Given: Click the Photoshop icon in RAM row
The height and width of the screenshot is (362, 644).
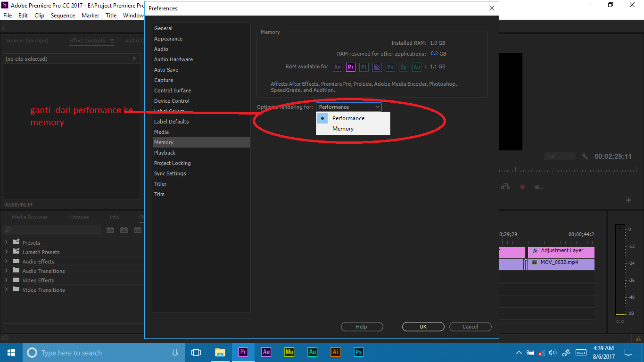Looking at the screenshot, I should tap(390, 67).
